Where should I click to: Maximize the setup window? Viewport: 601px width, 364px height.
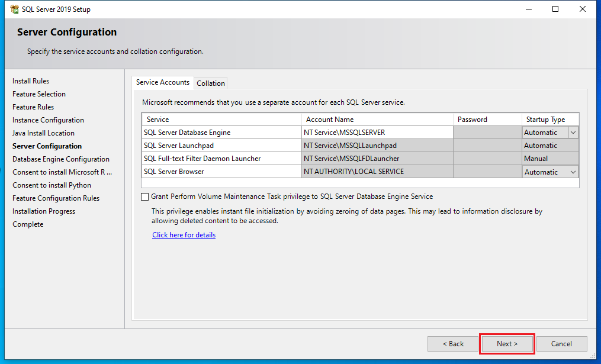click(x=555, y=9)
